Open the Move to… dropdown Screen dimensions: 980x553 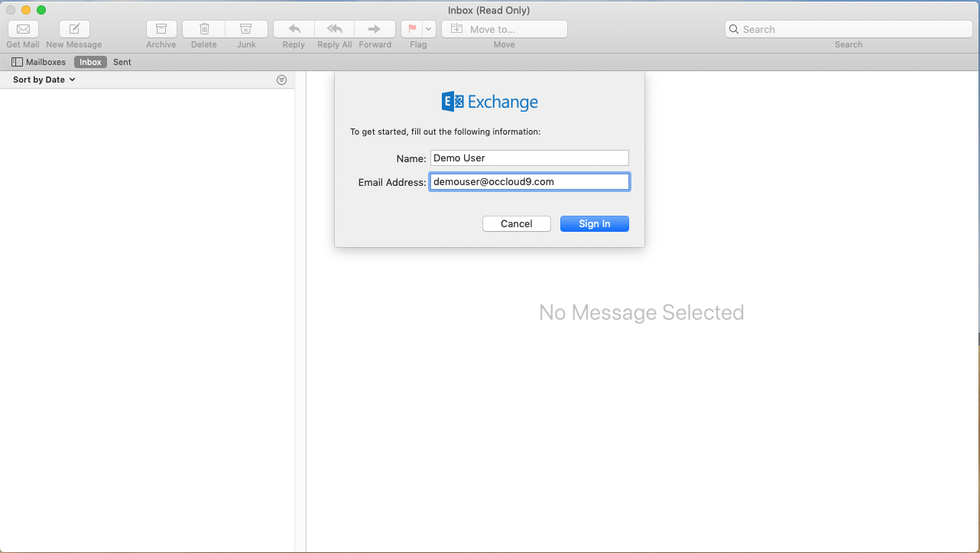505,29
